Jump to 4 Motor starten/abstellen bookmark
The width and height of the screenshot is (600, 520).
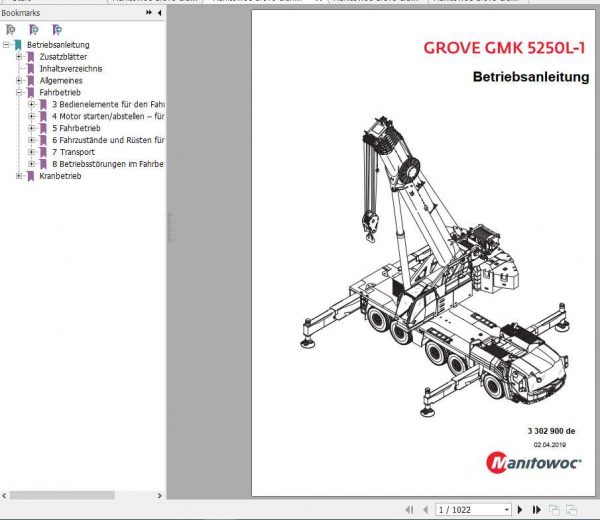point(108,116)
